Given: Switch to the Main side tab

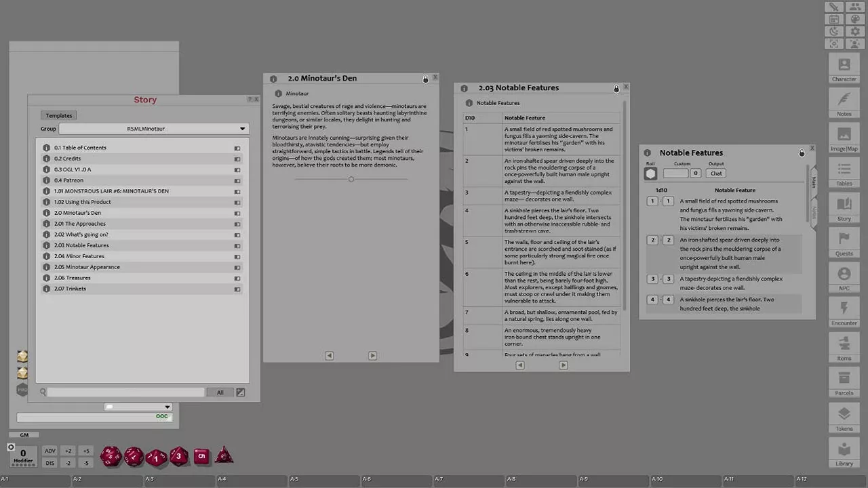Looking at the screenshot, I should 814,182.
